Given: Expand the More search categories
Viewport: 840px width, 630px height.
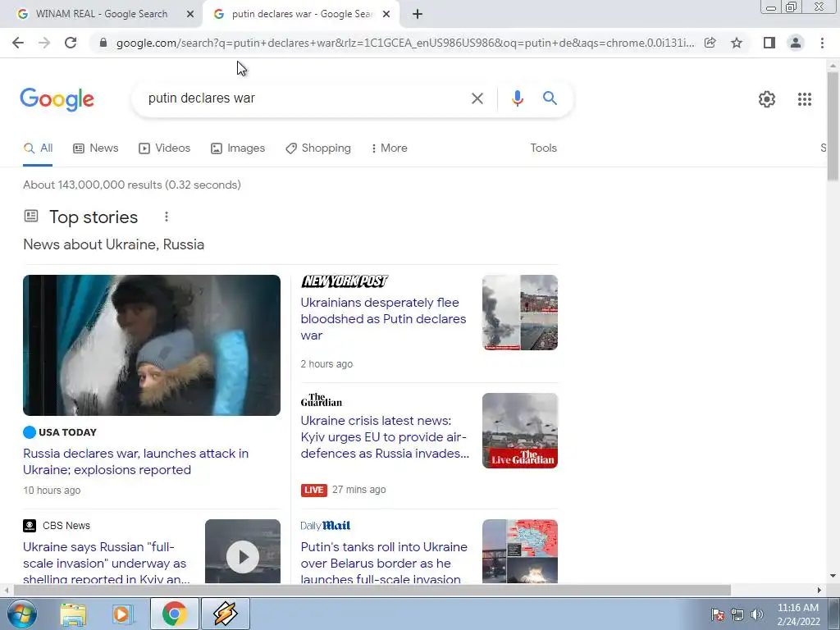Looking at the screenshot, I should [390, 148].
